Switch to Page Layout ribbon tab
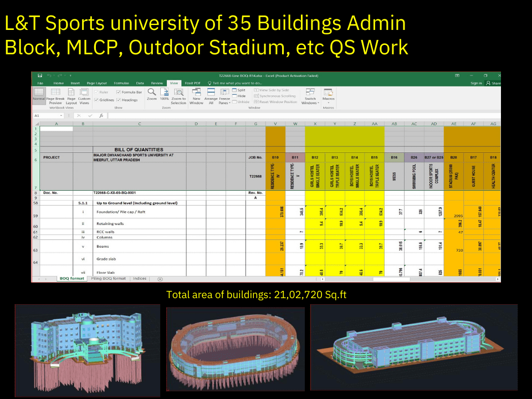 [96, 83]
